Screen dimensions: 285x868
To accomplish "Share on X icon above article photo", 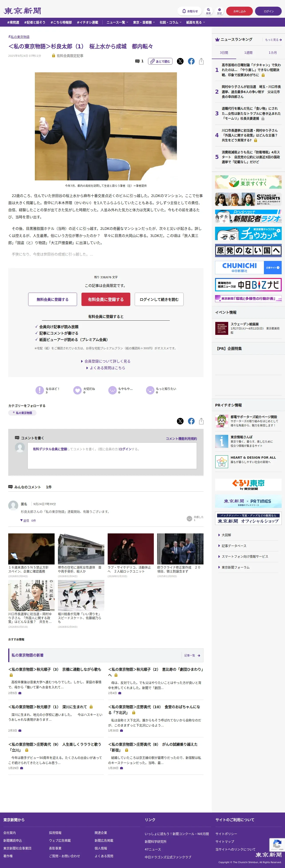I will (x=180, y=61).
